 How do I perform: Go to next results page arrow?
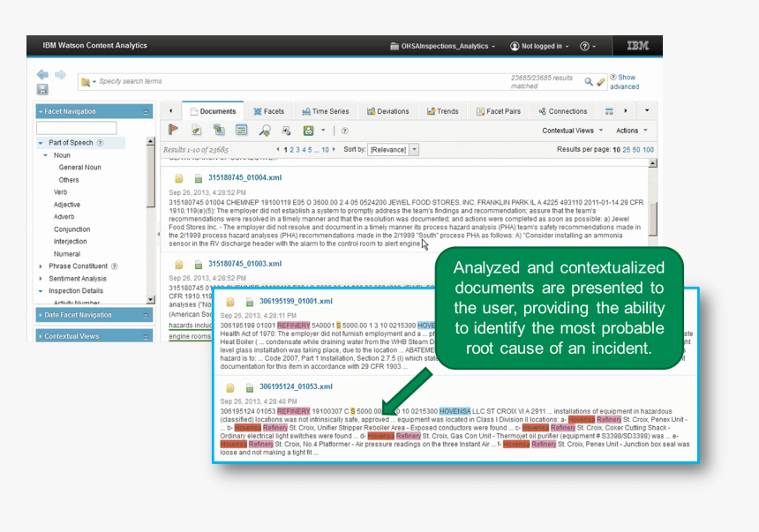tap(334, 150)
